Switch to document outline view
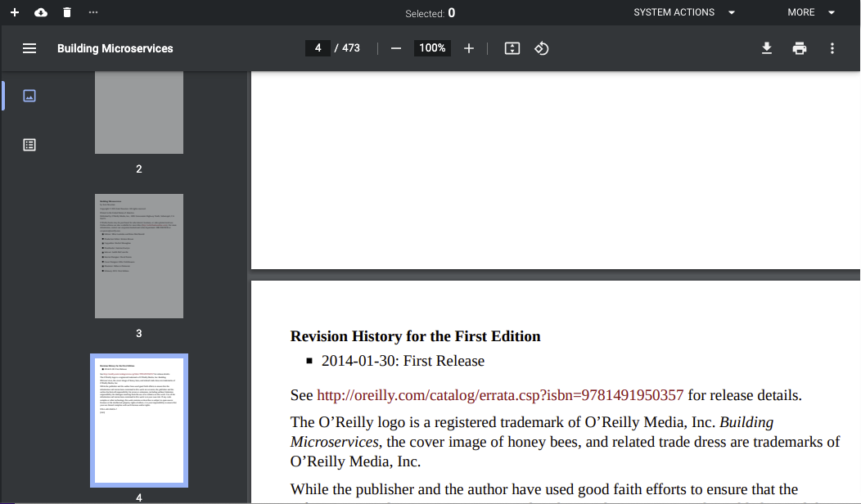The width and height of the screenshot is (861, 504). click(x=29, y=145)
